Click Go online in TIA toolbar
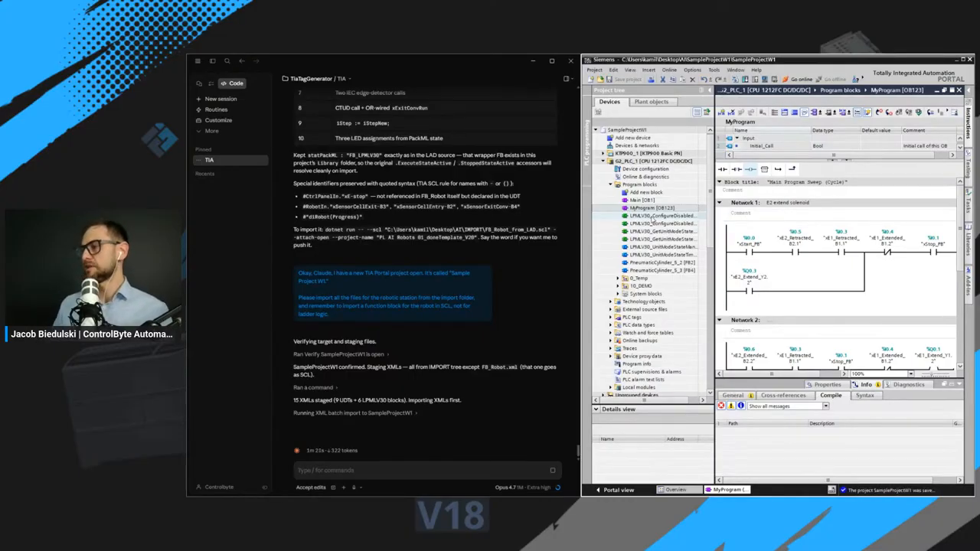980x551 pixels. 798,80
